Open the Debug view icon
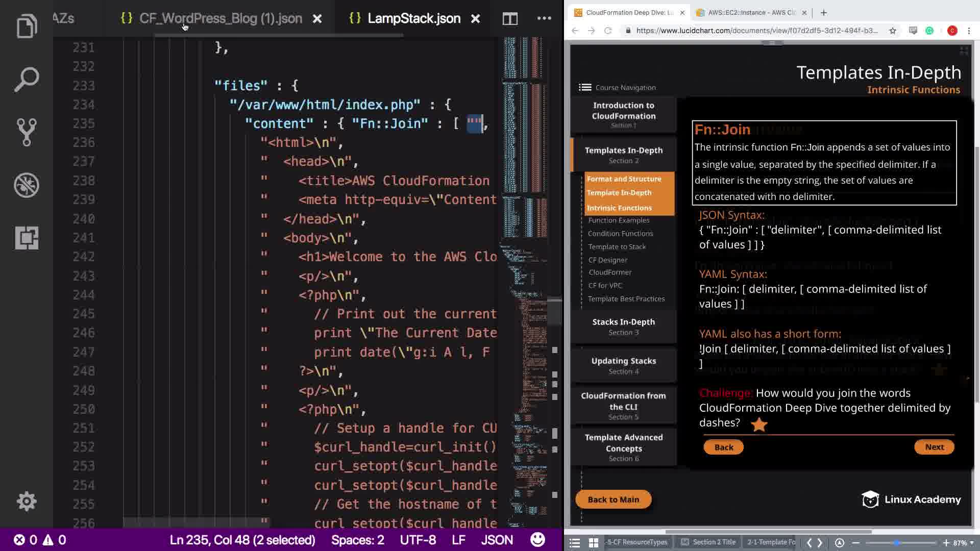This screenshot has height=551, width=980. coord(27,185)
